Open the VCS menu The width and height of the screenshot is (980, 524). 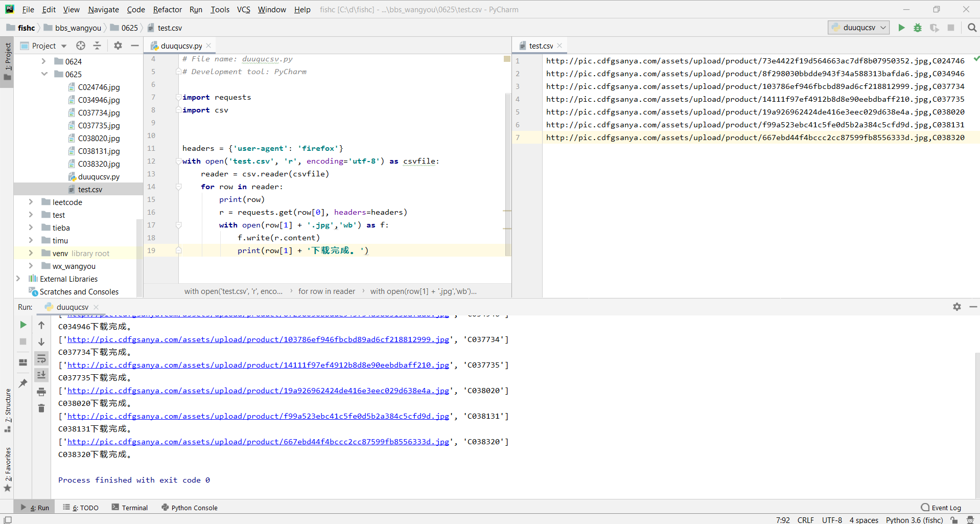[x=244, y=9]
